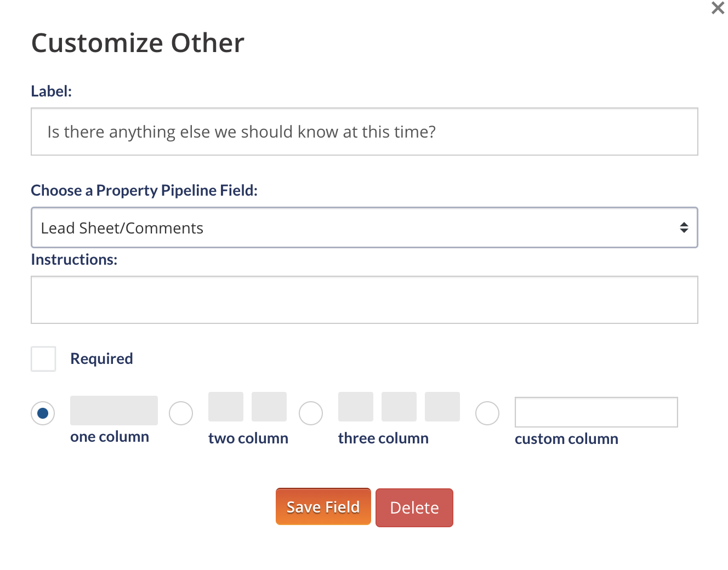Click the three column layout preview
Viewport: 728px width, 570px height.
pos(399,407)
